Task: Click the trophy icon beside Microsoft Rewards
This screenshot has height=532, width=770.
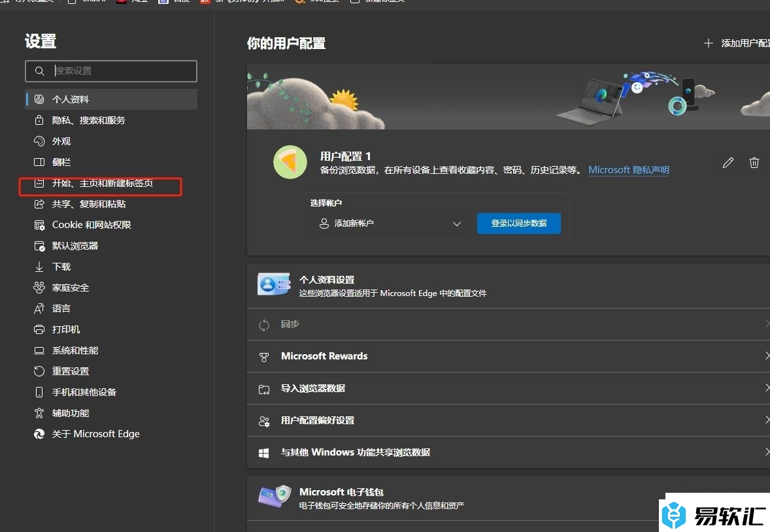Action: coord(263,357)
